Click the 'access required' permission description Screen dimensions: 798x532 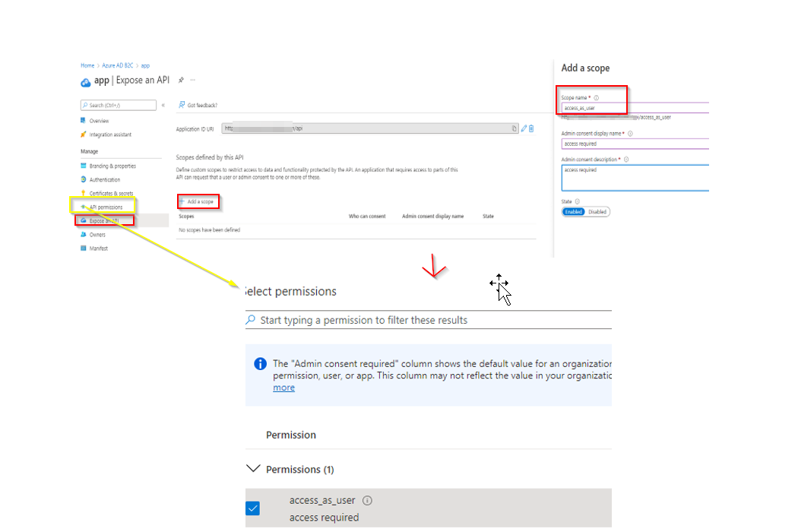[x=325, y=518]
